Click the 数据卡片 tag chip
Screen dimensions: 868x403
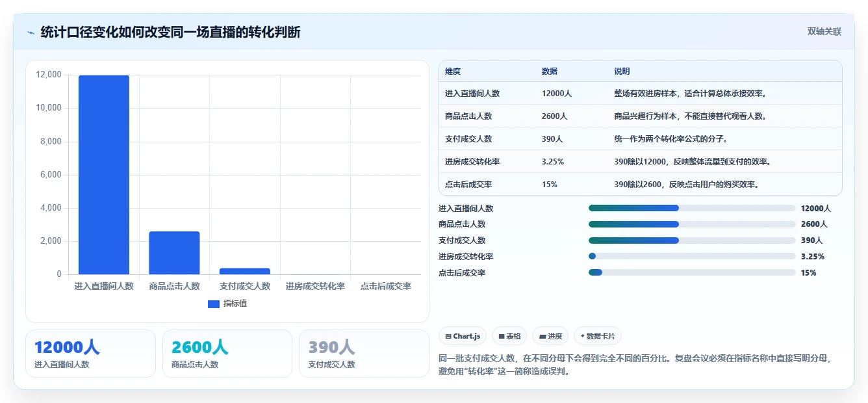pyautogui.click(x=598, y=336)
